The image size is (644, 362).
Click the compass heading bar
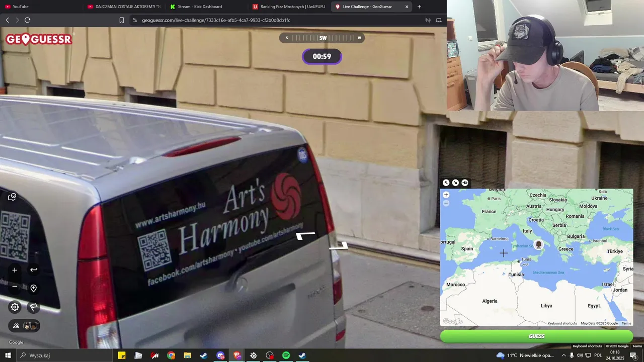click(x=322, y=38)
